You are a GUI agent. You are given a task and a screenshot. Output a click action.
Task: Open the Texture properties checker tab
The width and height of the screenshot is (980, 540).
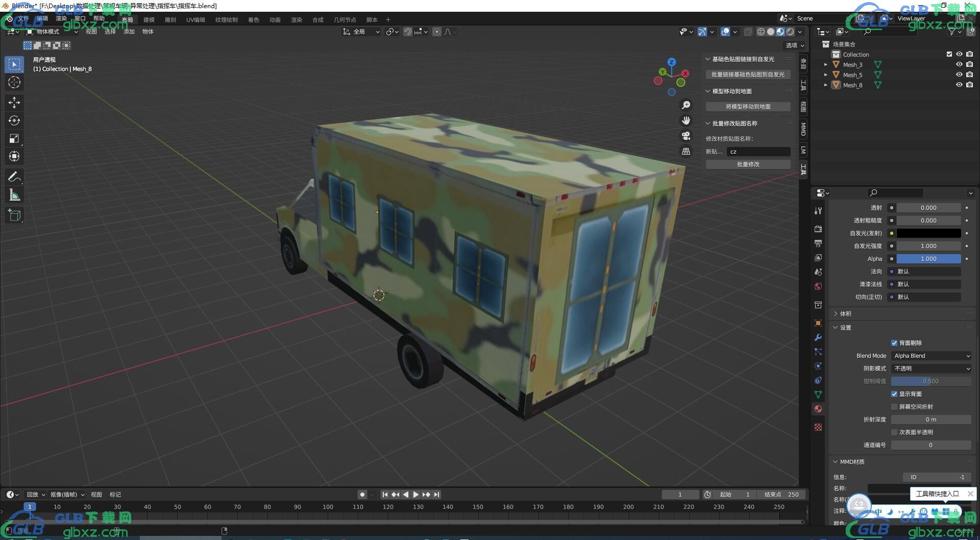coord(818,427)
